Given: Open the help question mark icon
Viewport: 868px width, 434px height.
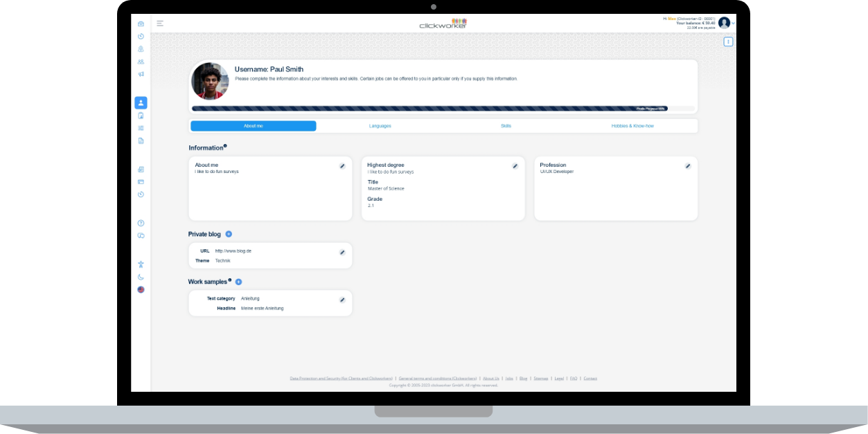Looking at the screenshot, I should click(141, 223).
